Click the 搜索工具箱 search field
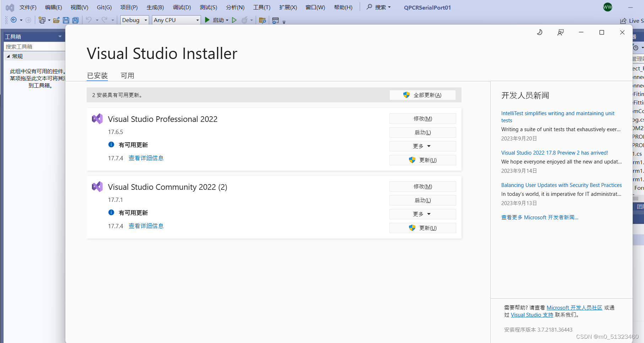Viewport: 644px width, 343px height. [x=34, y=47]
